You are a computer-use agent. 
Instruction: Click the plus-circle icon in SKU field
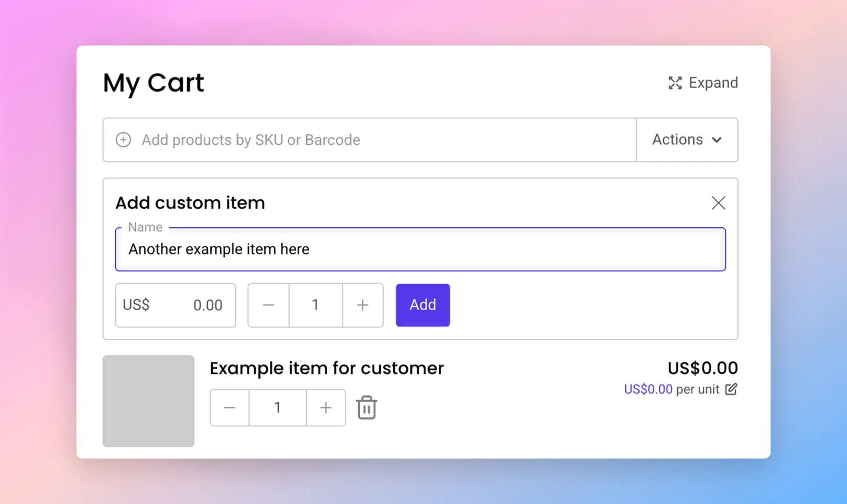point(123,140)
